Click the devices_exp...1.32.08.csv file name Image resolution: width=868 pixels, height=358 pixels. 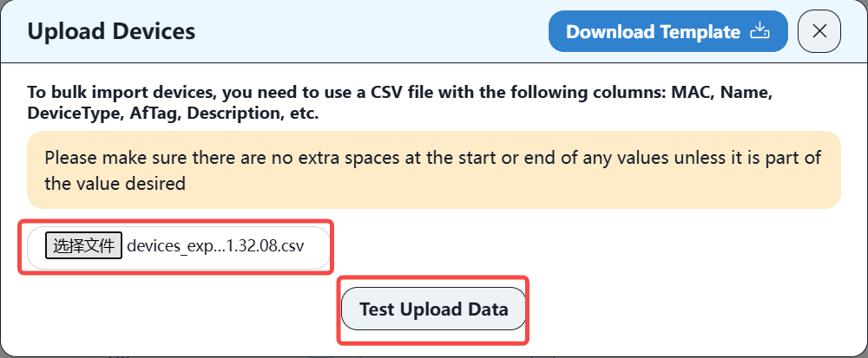pos(215,245)
